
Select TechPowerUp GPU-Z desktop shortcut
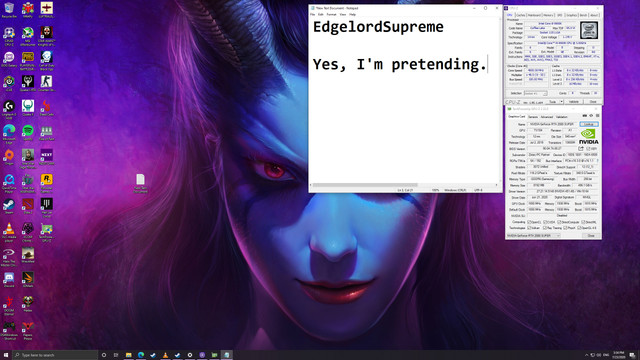tap(47, 232)
